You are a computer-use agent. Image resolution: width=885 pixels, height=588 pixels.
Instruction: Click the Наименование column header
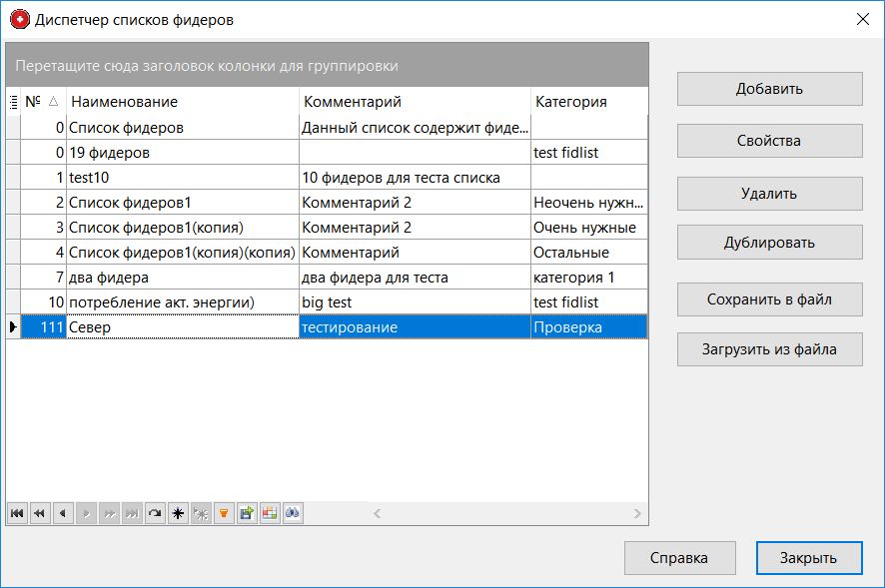182,101
